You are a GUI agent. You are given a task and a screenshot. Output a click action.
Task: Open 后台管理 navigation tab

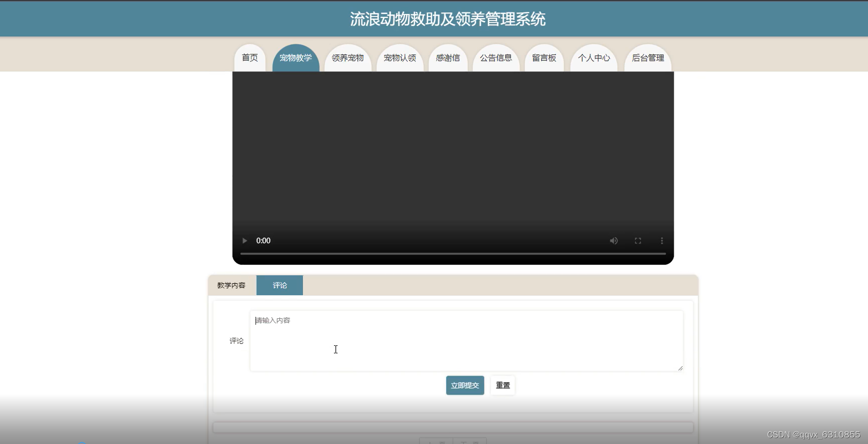648,58
